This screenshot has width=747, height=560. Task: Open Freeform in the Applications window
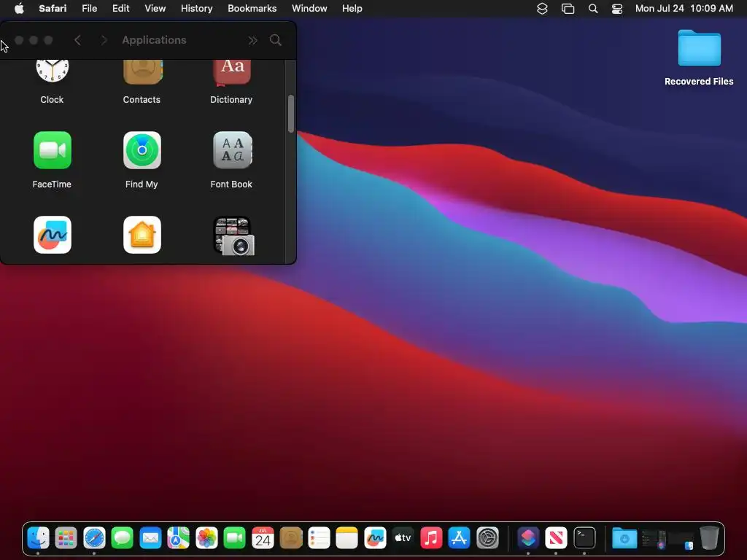(x=53, y=235)
